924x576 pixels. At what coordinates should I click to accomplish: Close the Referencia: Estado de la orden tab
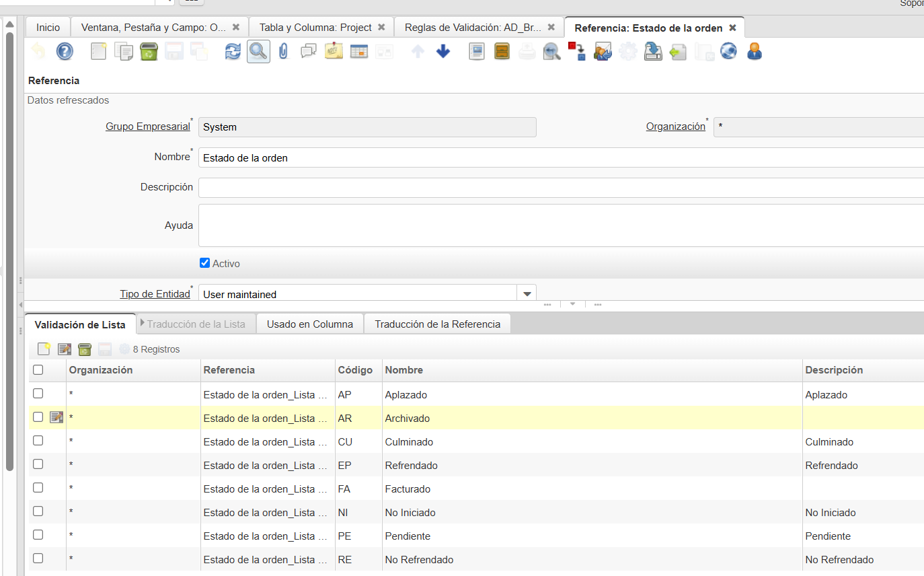733,28
